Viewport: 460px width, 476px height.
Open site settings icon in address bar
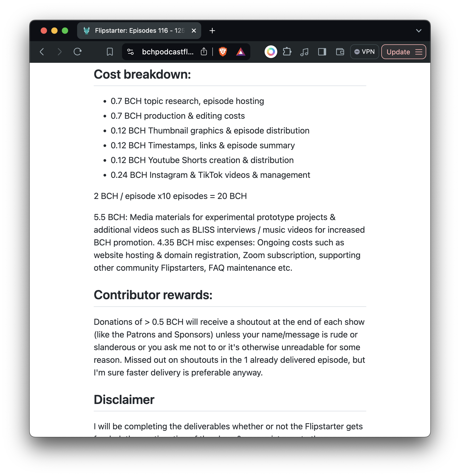point(130,52)
